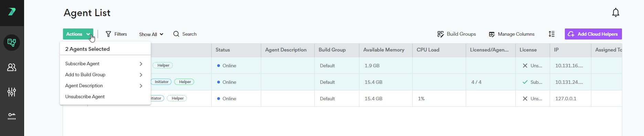Sort by Agent Description column header
This screenshot has height=136, width=644.
(x=286, y=50)
